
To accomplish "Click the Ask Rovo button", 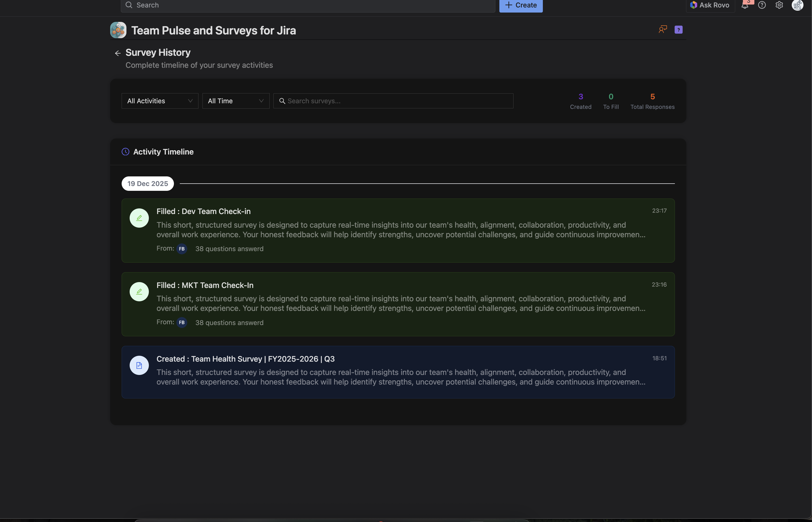I will 710,5.
